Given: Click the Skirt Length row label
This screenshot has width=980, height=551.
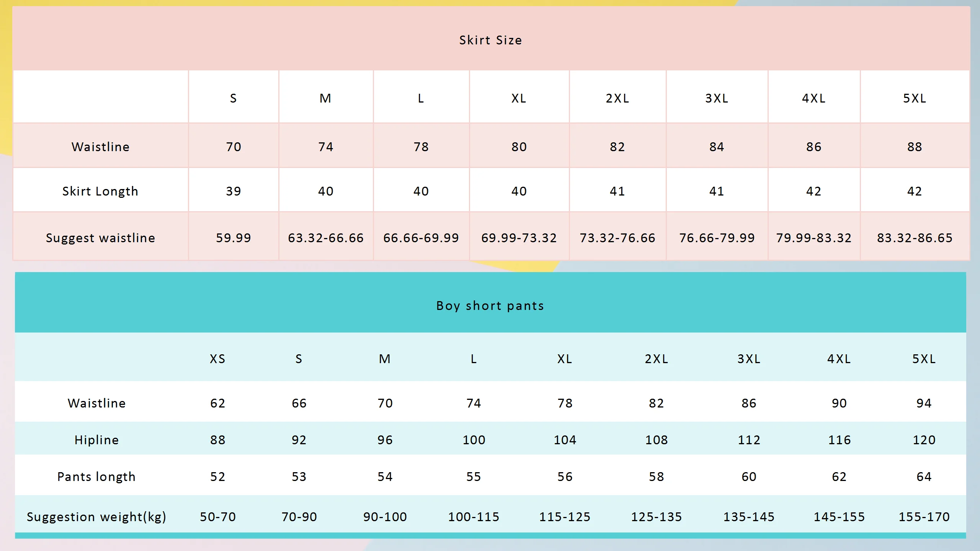Looking at the screenshot, I should [x=100, y=191].
